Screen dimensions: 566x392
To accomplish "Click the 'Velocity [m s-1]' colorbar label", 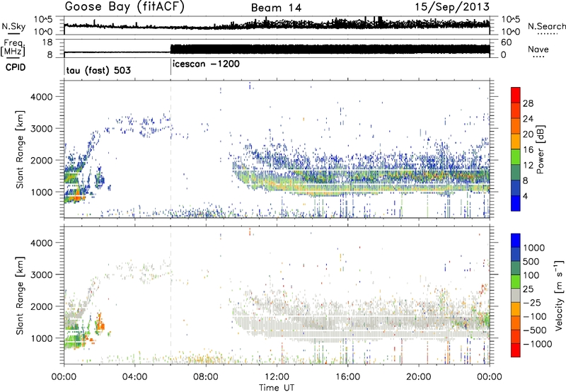I will pyautogui.click(x=559, y=295).
